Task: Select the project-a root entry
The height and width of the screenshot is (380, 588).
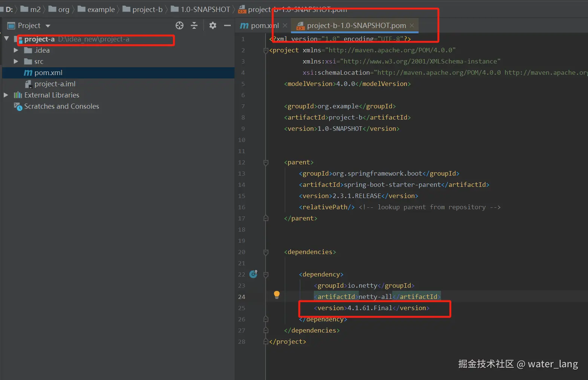Action: coord(40,39)
